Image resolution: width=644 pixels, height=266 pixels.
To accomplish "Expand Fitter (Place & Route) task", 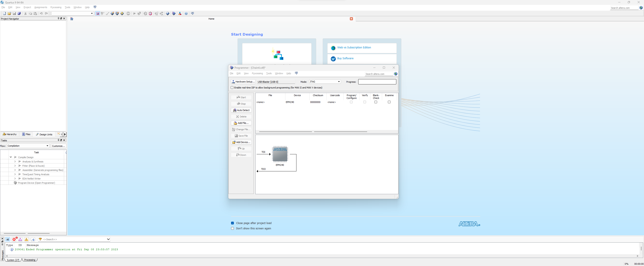I will coord(15,166).
